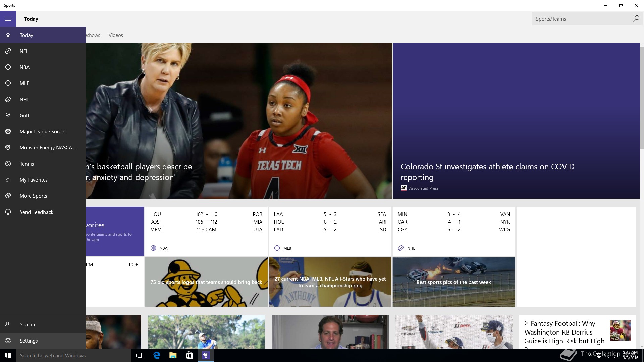Click NBA basketball icon in scores card

pos(153,248)
